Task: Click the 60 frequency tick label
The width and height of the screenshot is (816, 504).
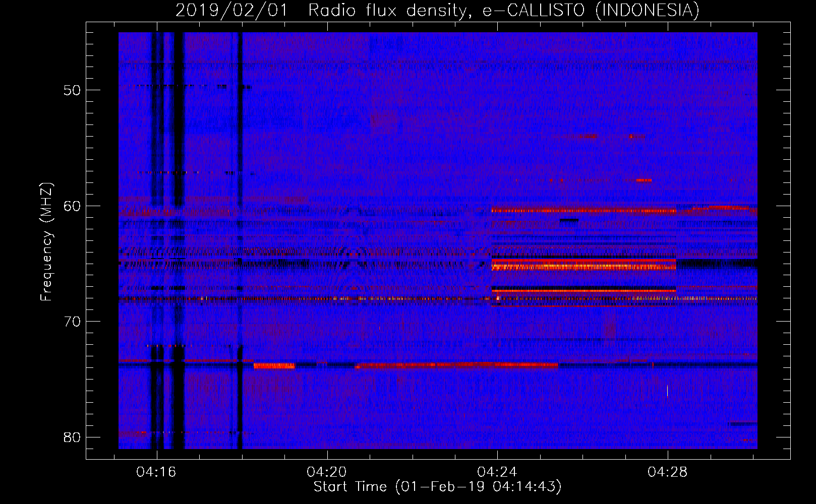Action: (72, 206)
